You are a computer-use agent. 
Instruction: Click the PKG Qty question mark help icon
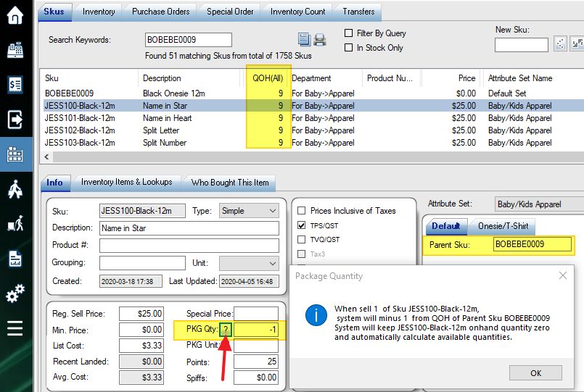point(226,330)
